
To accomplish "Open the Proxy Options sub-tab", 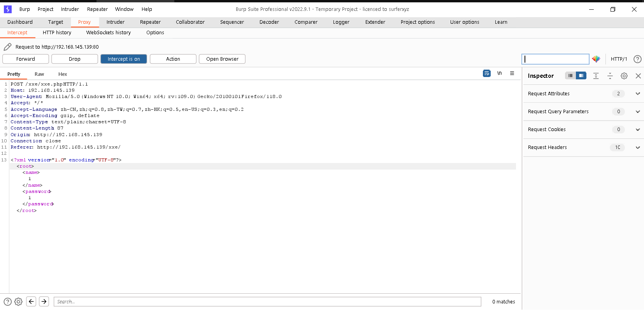I will (155, 33).
